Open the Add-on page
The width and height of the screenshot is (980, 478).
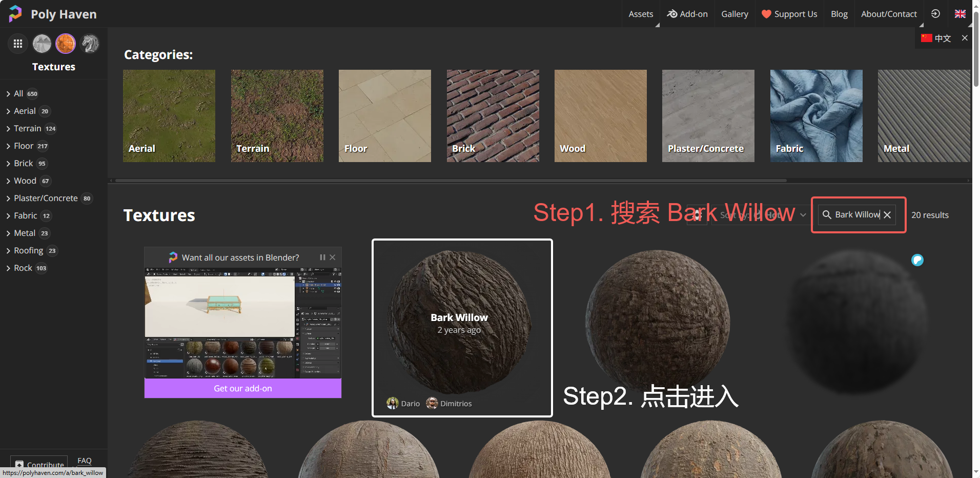coord(687,14)
